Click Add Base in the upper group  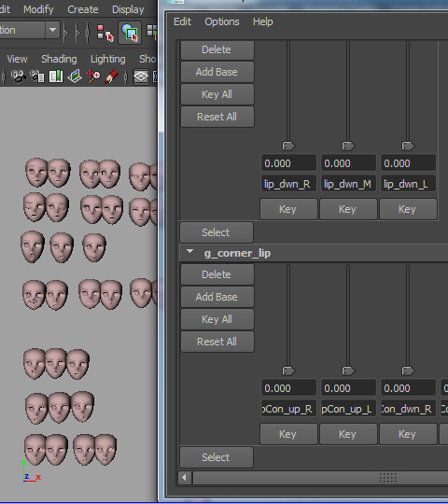click(x=217, y=72)
